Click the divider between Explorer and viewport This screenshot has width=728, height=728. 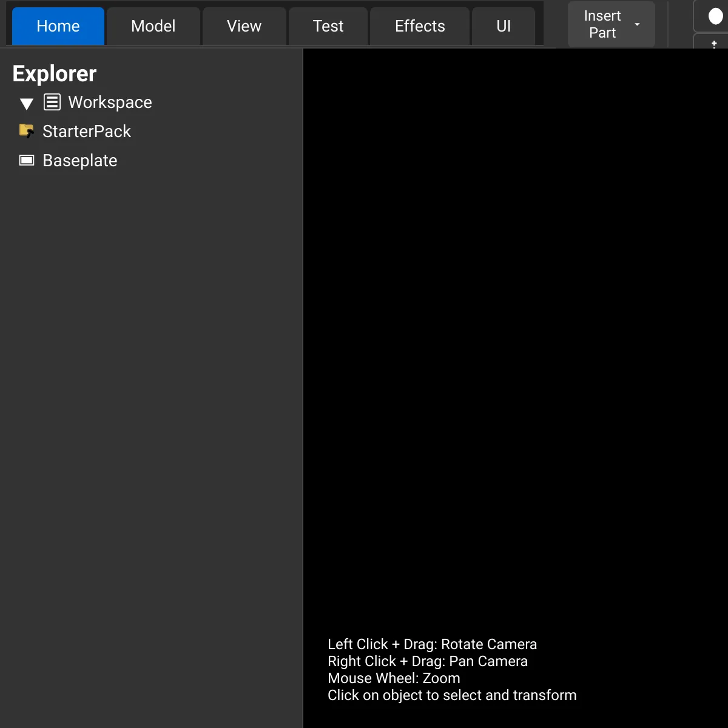tap(303, 388)
